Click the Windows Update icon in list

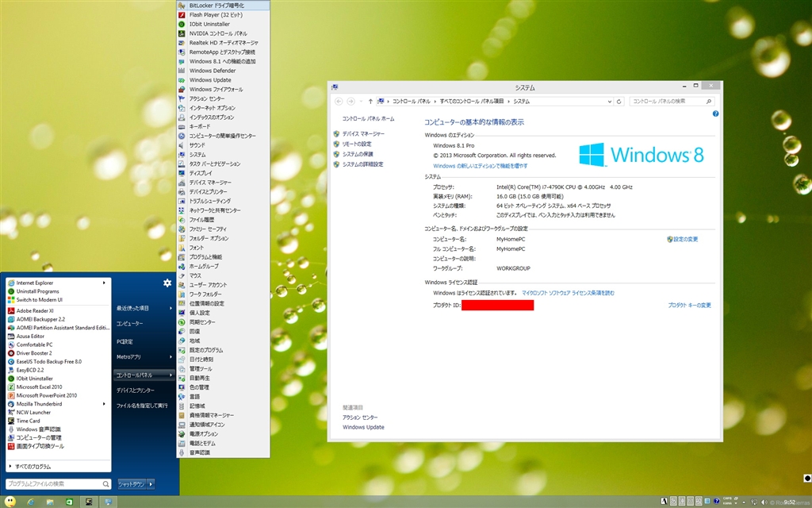pos(182,80)
